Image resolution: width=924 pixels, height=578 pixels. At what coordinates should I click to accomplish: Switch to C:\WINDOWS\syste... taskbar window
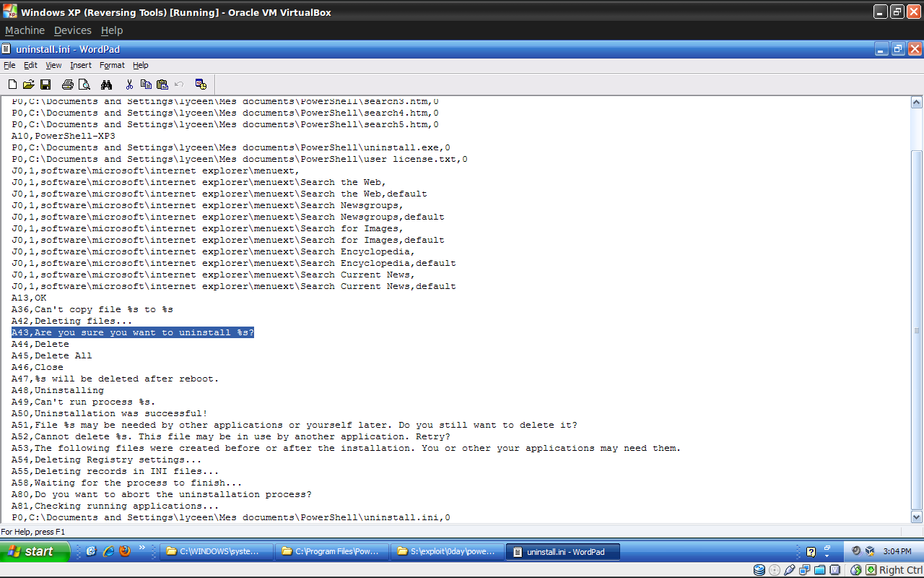[x=217, y=551]
